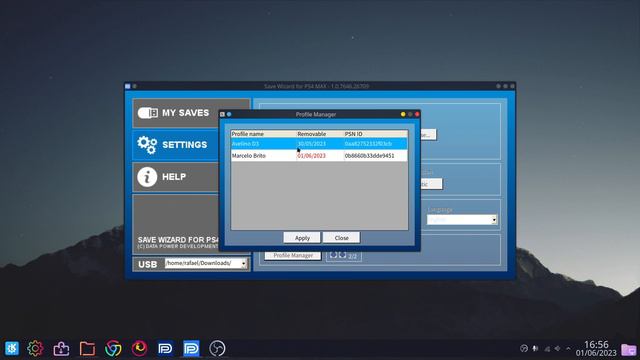The height and width of the screenshot is (360, 640).
Task: Select the Avelino D3 profile row
Action: click(x=319, y=144)
